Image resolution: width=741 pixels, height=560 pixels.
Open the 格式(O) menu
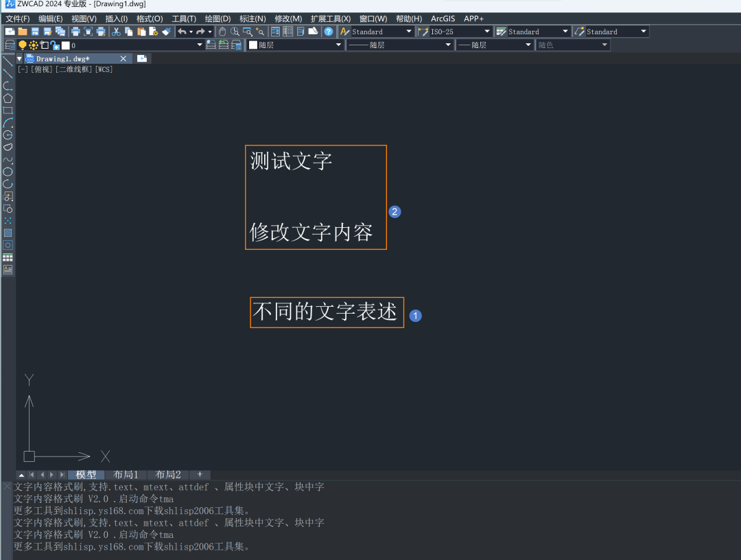[x=150, y=19]
